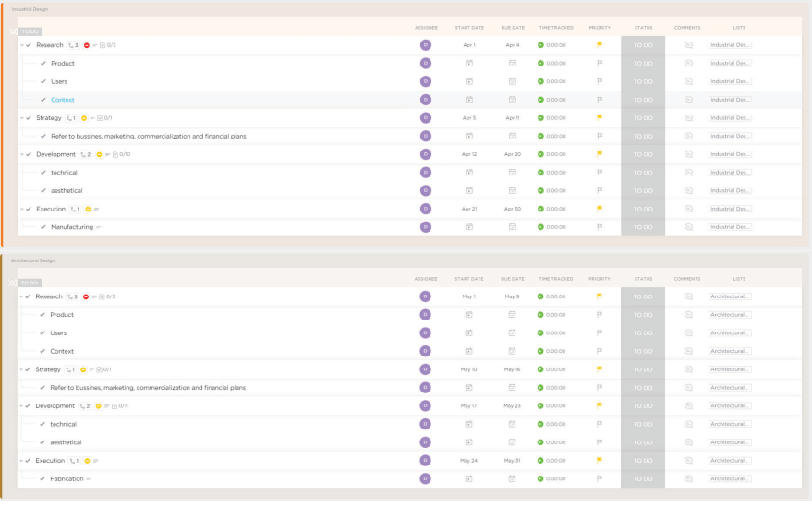Open the highlighted Context subtask link

click(63, 100)
